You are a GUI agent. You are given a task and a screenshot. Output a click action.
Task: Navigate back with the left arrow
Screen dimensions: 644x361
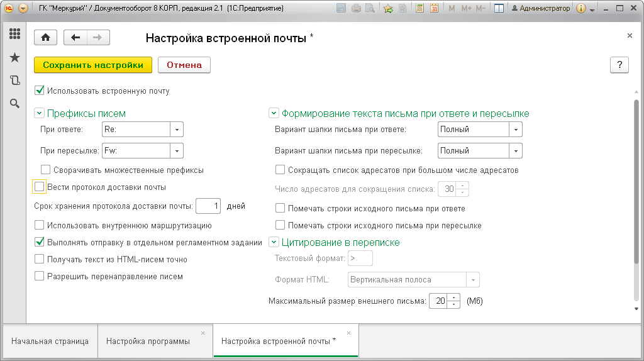coord(75,37)
